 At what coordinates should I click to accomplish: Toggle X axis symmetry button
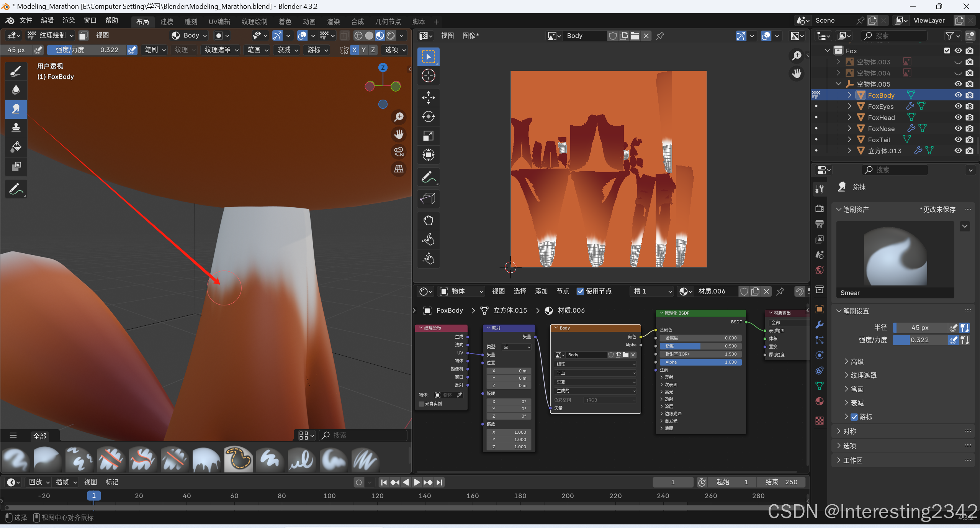(354, 50)
